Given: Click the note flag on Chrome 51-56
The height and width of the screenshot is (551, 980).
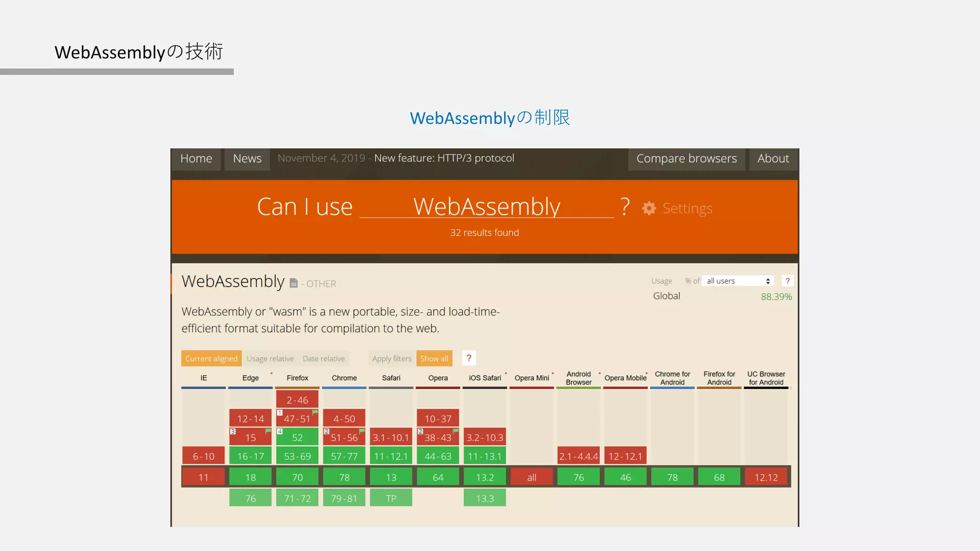Looking at the screenshot, I should [362, 431].
